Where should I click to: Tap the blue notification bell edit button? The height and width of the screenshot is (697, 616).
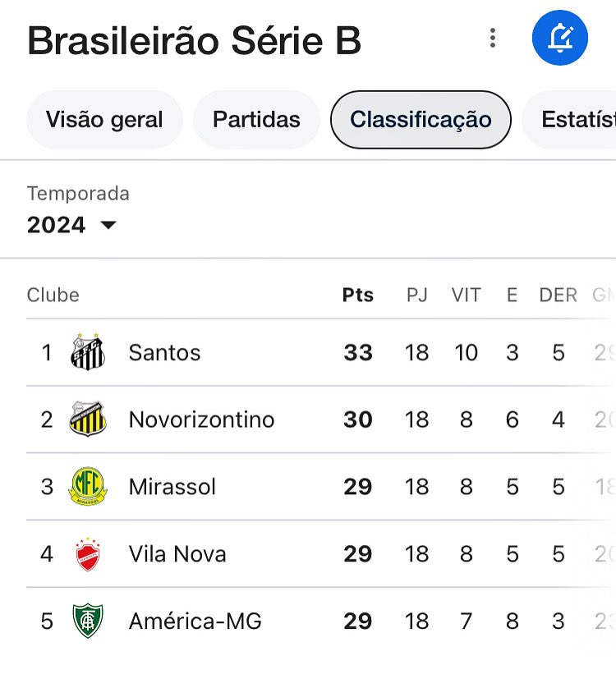[x=560, y=38]
